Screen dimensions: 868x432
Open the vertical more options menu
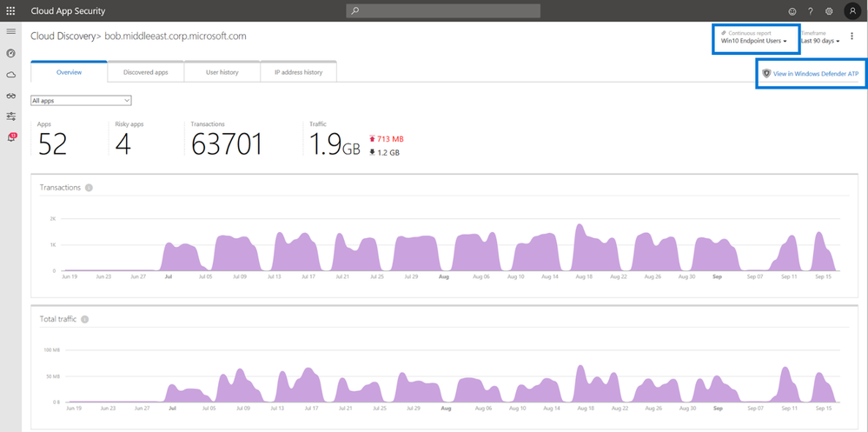[851, 37]
